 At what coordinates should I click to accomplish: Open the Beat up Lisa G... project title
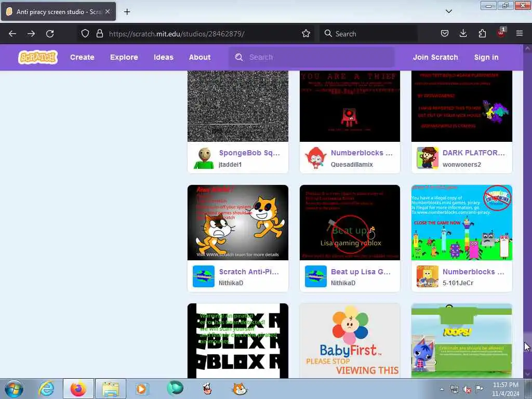coord(361,272)
